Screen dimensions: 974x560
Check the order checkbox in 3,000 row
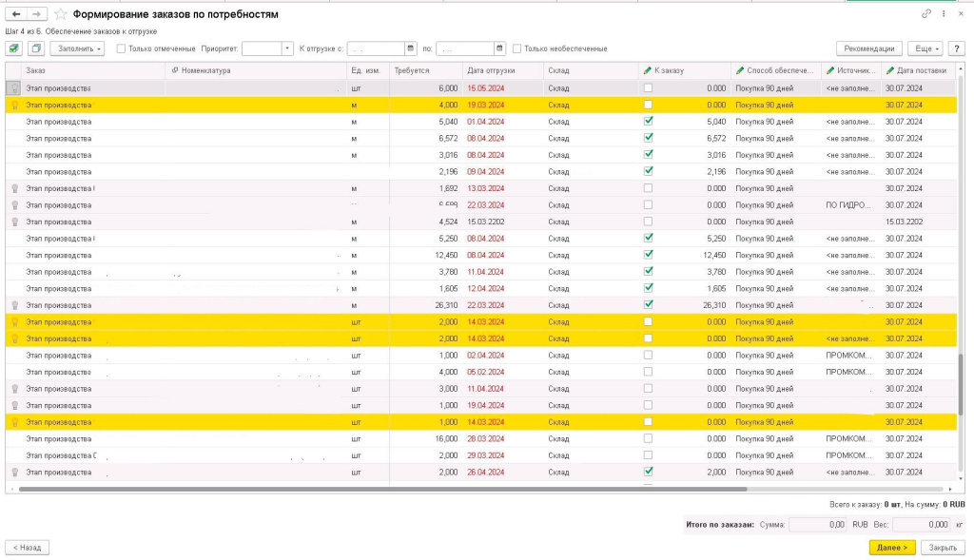[648, 389]
